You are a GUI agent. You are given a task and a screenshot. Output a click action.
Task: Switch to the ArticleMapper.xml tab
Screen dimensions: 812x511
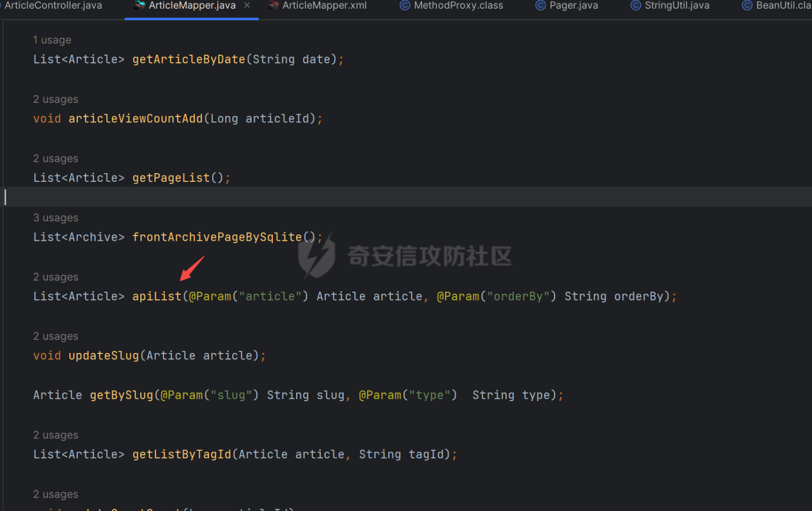324,5
